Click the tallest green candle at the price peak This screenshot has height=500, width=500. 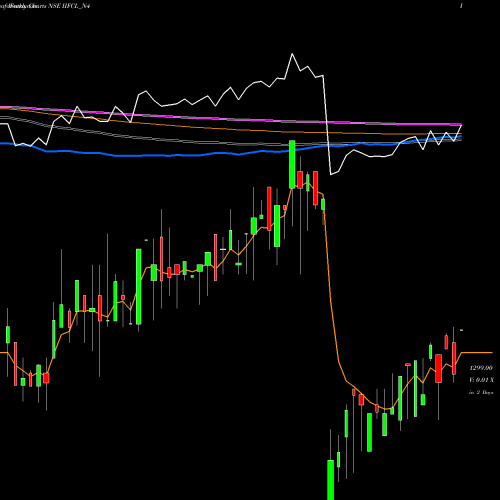point(292,164)
